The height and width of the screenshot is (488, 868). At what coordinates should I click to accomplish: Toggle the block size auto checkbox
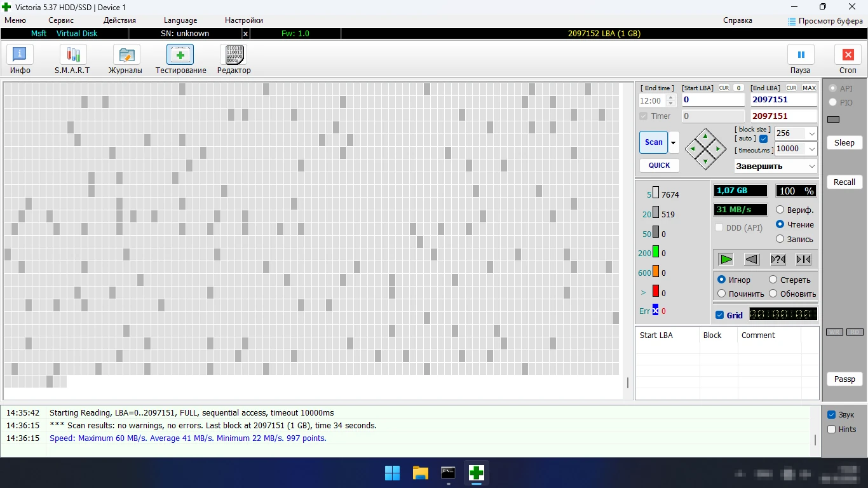coord(764,139)
